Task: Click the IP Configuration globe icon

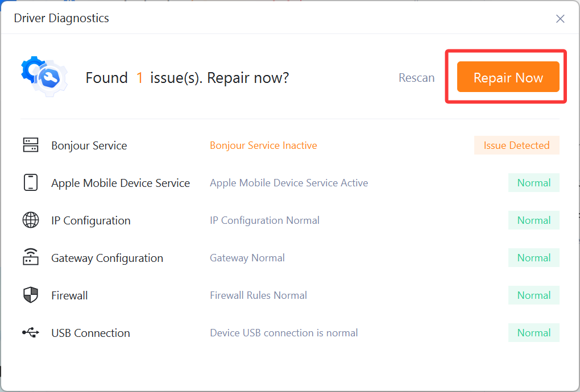Action: (x=31, y=220)
